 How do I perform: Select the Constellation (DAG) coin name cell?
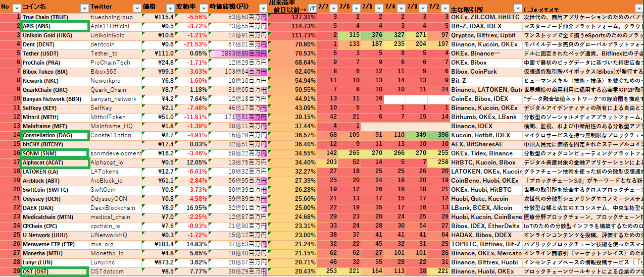[54, 135]
